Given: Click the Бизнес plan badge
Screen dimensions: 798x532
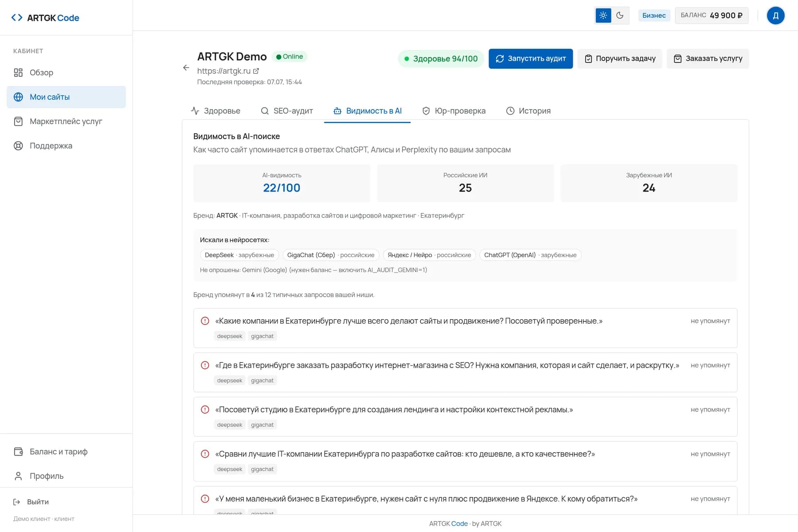Looking at the screenshot, I should click(x=654, y=16).
